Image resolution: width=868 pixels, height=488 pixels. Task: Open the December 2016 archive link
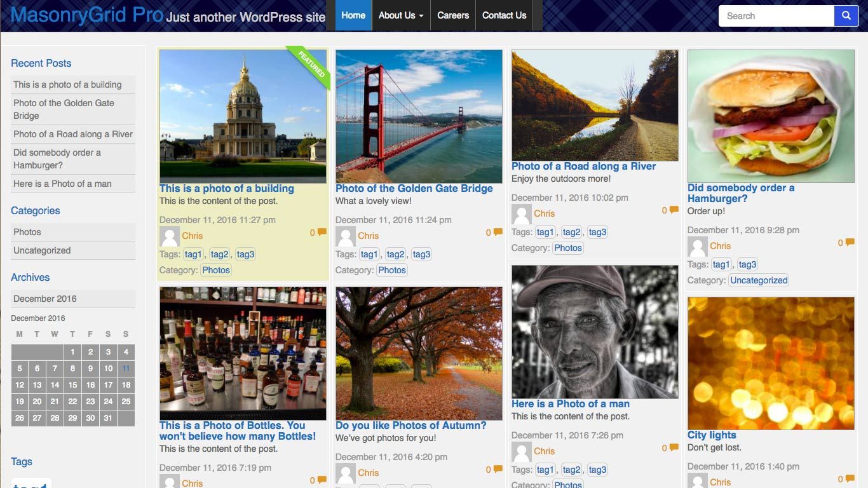[x=45, y=299]
